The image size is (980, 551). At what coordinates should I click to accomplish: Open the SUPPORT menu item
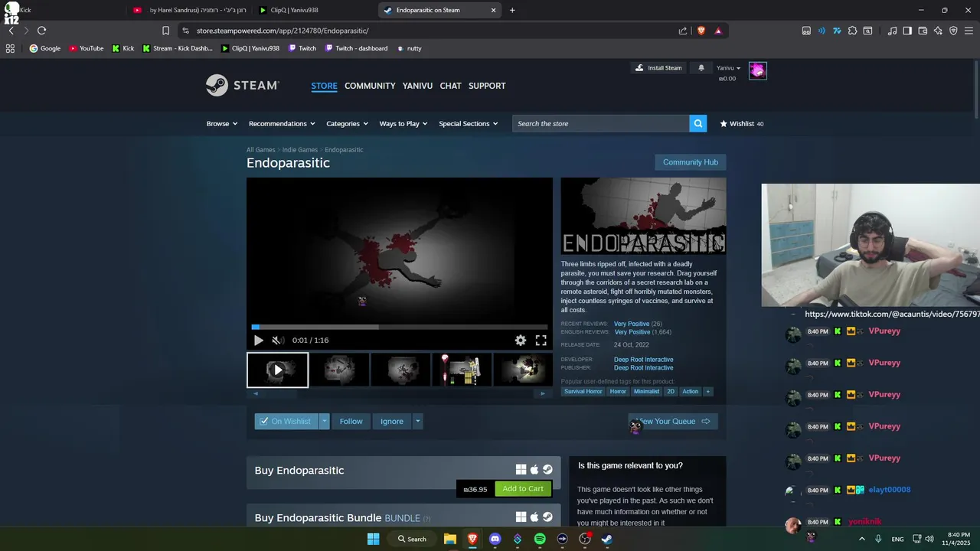[487, 86]
